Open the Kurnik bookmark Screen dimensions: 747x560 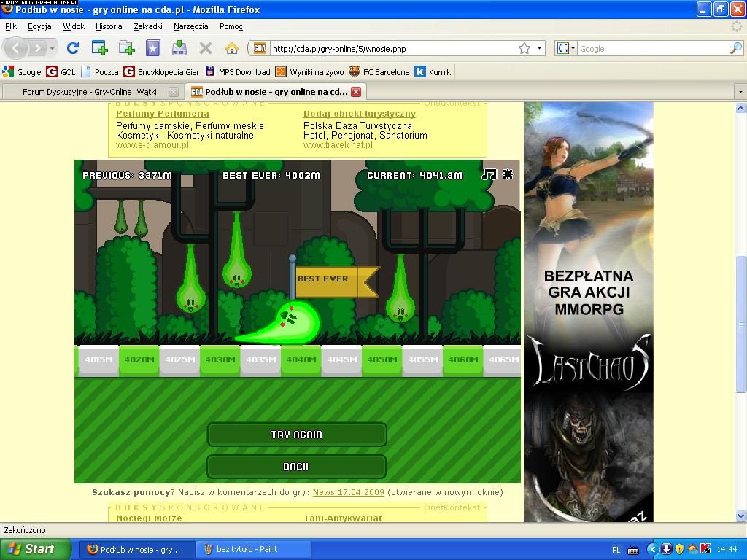pos(433,72)
